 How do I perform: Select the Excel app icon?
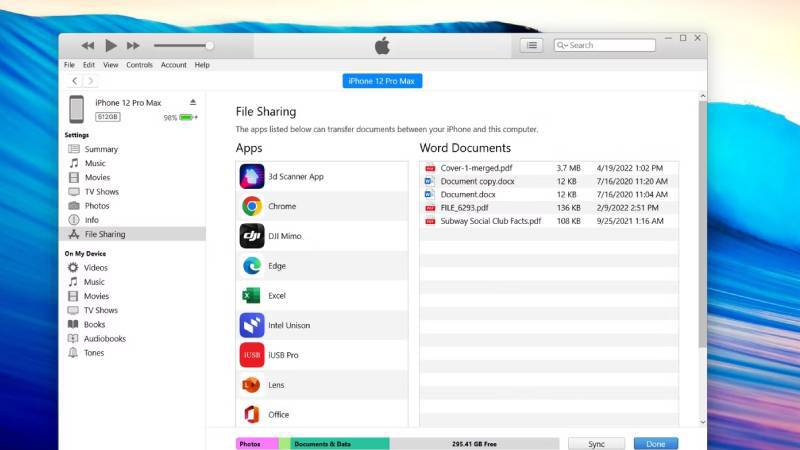[x=251, y=295]
